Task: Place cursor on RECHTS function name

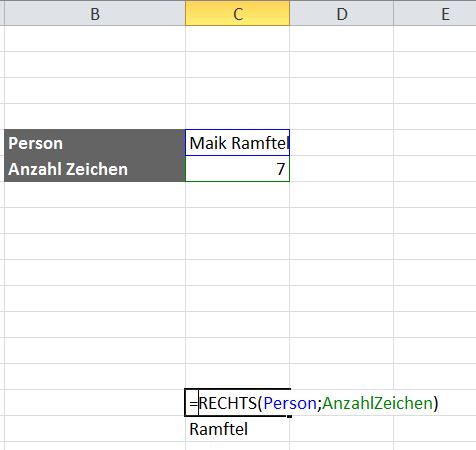Action: tap(228, 403)
